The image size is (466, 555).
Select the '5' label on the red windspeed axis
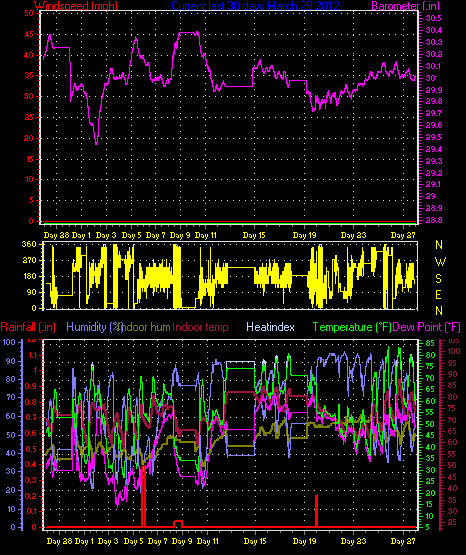tap(31, 200)
